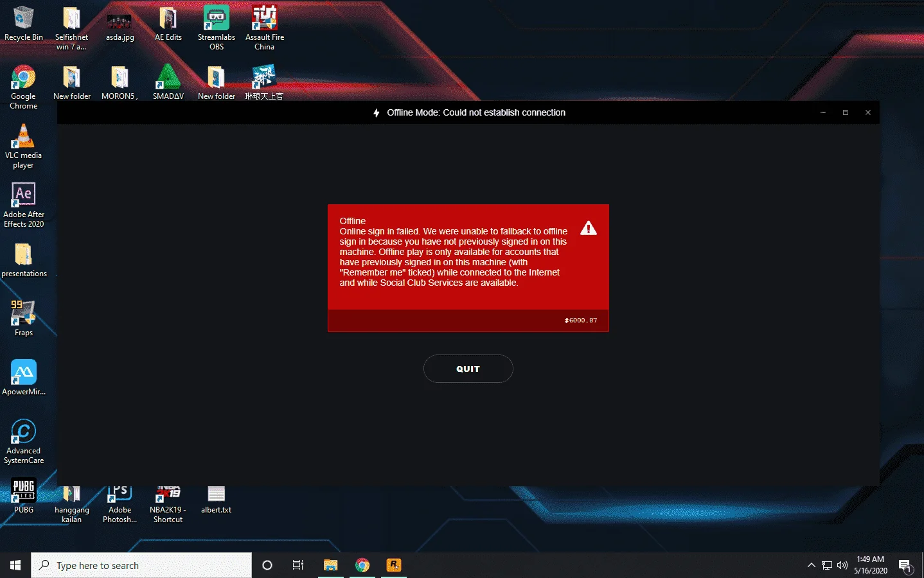
Task: Select presentations folder icon
Action: [24, 260]
